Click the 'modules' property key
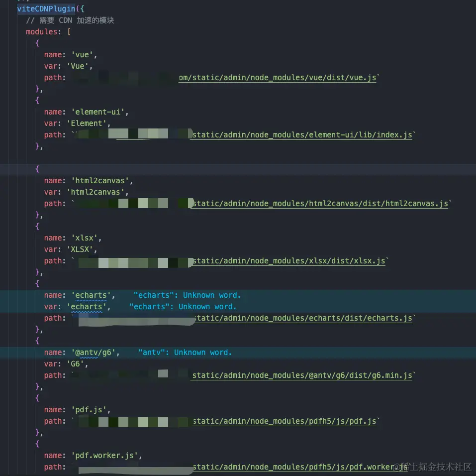This screenshot has width=476, height=476. click(x=42, y=31)
